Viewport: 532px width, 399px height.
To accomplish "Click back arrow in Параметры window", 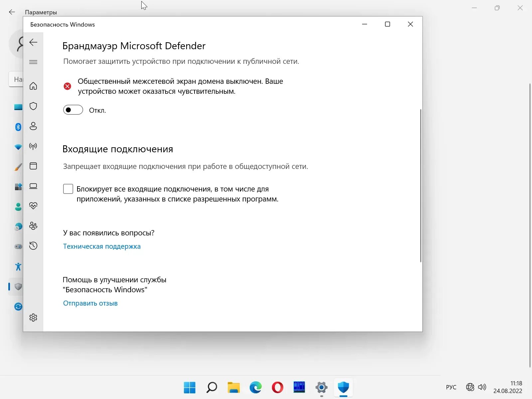I will point(12,12).
